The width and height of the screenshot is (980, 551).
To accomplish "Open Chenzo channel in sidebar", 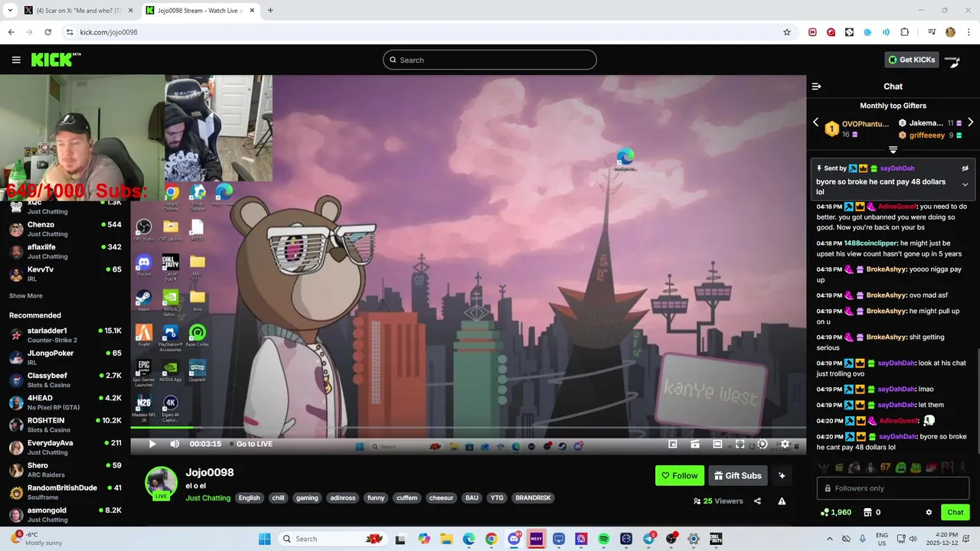I will [x=65, y=230].
